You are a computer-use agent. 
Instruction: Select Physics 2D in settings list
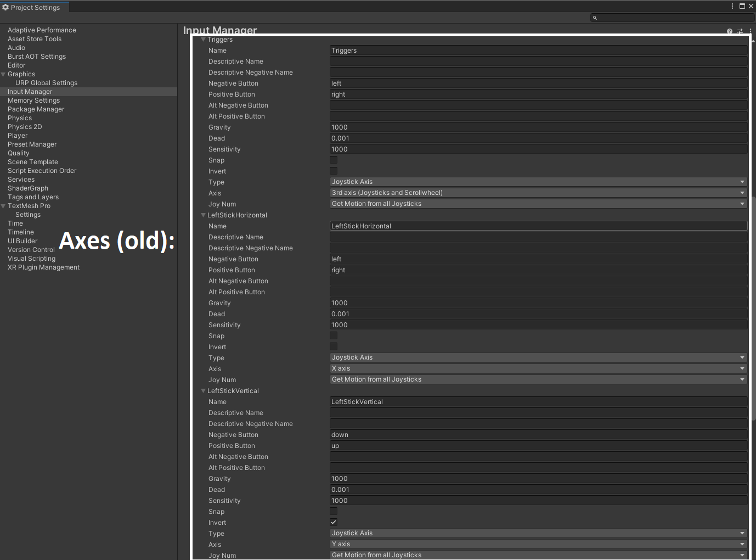tap(25, 127)
